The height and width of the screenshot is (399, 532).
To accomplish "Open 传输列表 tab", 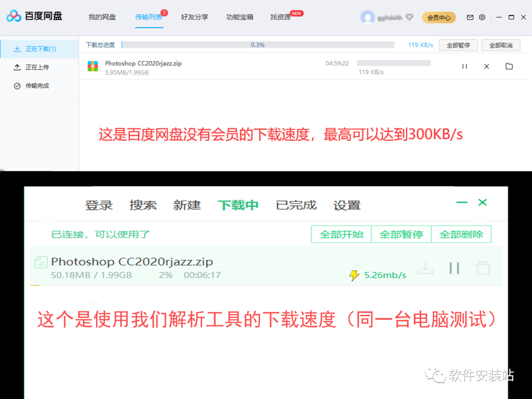I will pos(149,17).
